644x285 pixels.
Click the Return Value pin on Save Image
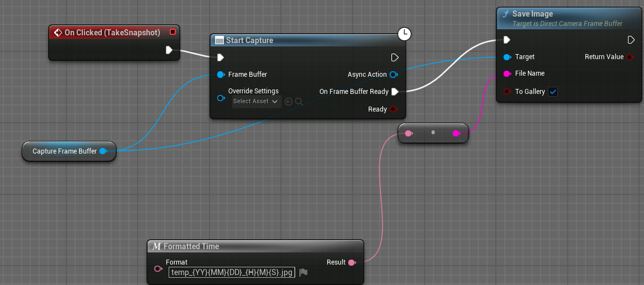(x=629, y=57)
